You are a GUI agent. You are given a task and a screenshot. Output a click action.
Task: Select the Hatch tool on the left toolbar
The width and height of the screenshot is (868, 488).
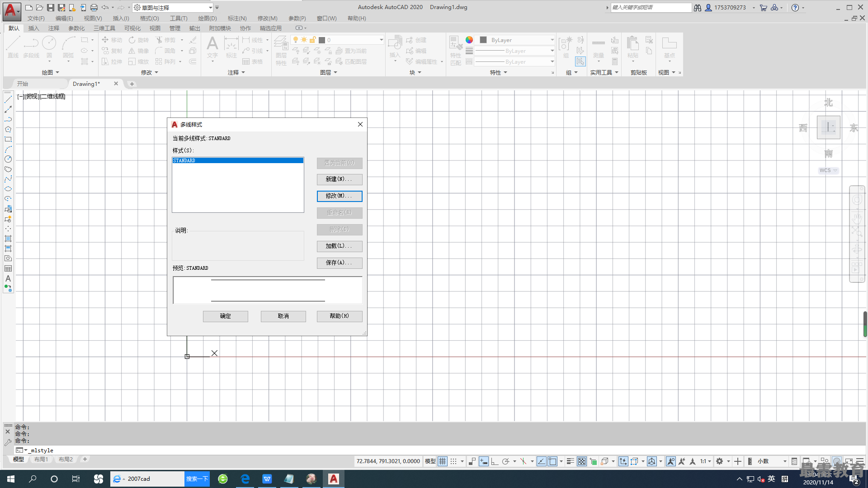[x=8, y=239]
